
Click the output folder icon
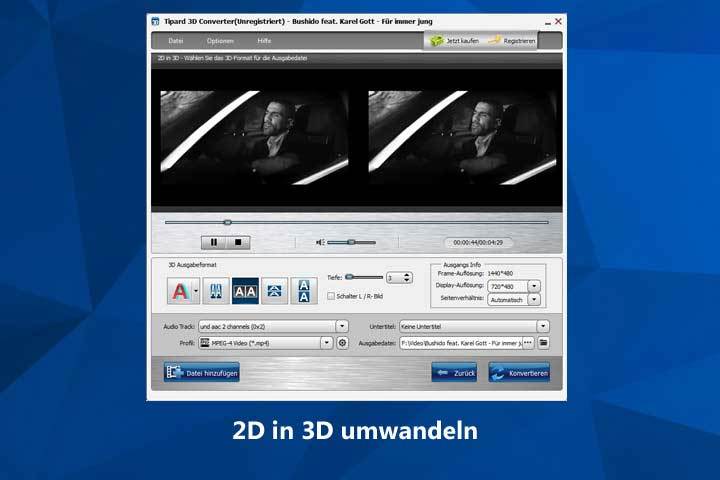(544, 343)
